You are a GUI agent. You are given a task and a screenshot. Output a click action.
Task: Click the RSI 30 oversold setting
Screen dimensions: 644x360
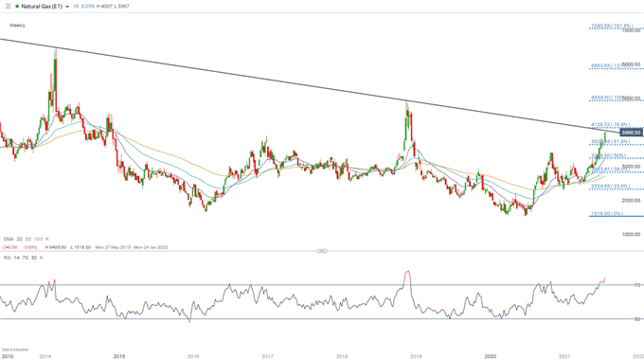[34, 258]
